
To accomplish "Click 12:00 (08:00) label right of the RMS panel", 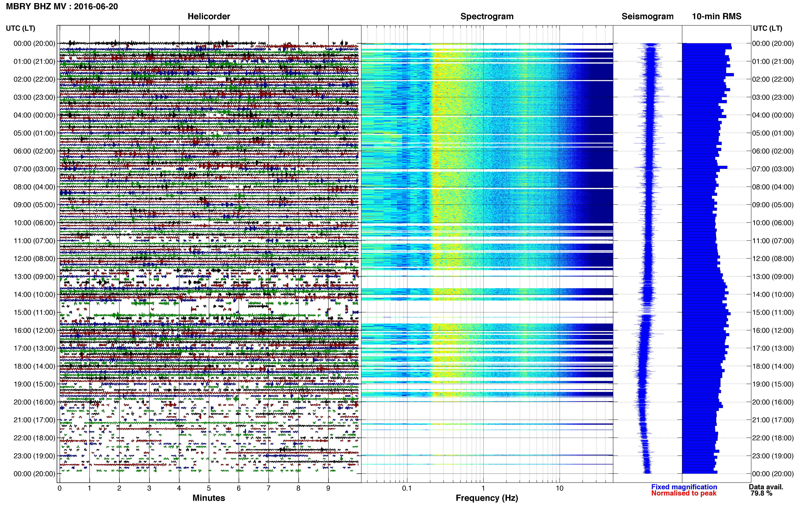I will (x=773, y=259).
